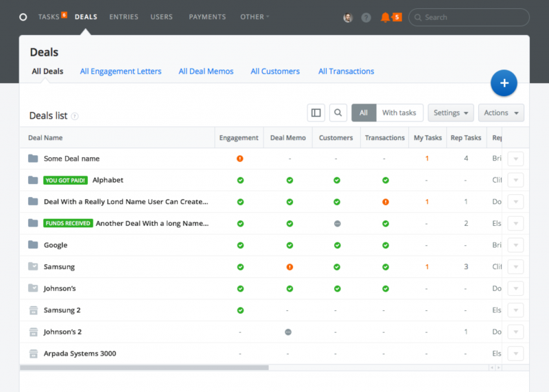Go to USERS in top navigation
The width and height of the screenshot is (549, 392).
pyautogui.click(x=161, y=16)
